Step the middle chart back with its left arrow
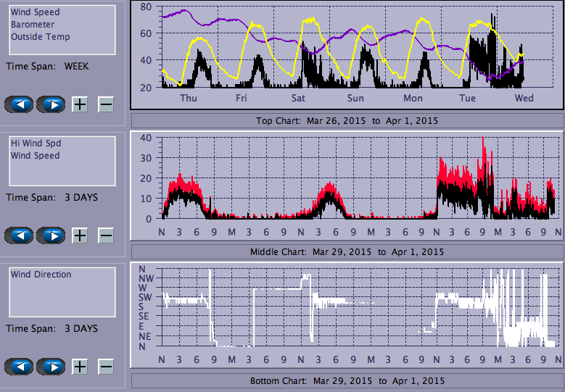Viewport: 565px width, 392px height. tap(19, 235)
